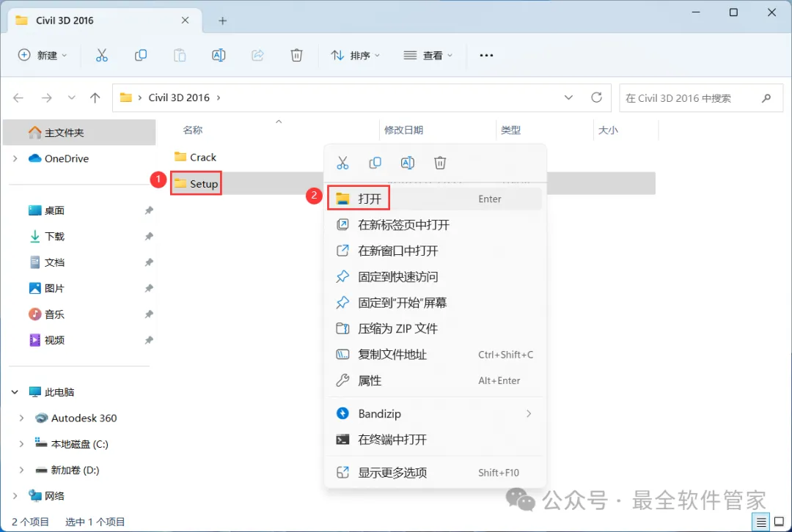
Task: Unpin 下载 from quick access
Action: click(x=148, y=236)
